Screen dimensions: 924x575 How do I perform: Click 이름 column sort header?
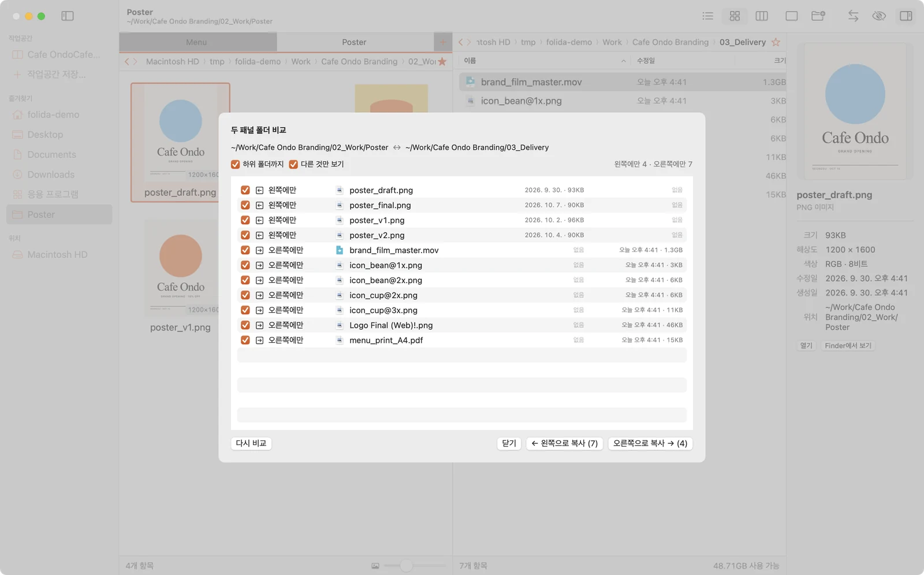543,61
